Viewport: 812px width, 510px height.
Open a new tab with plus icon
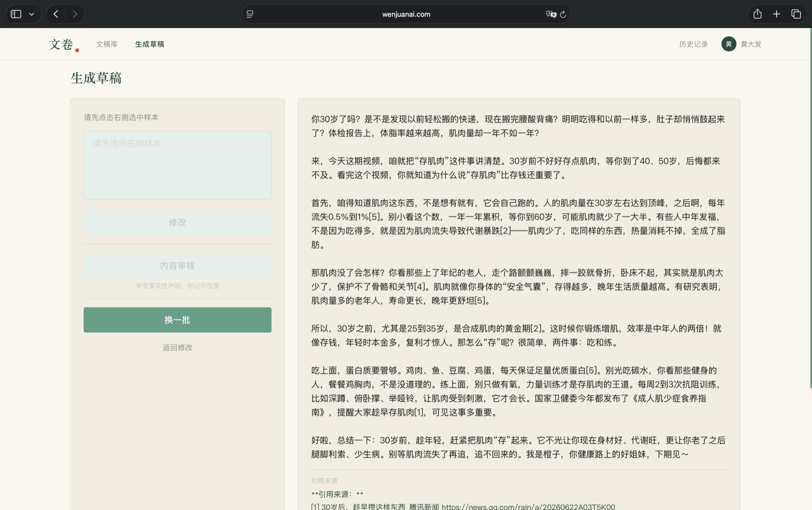click(x=776, y=14)
